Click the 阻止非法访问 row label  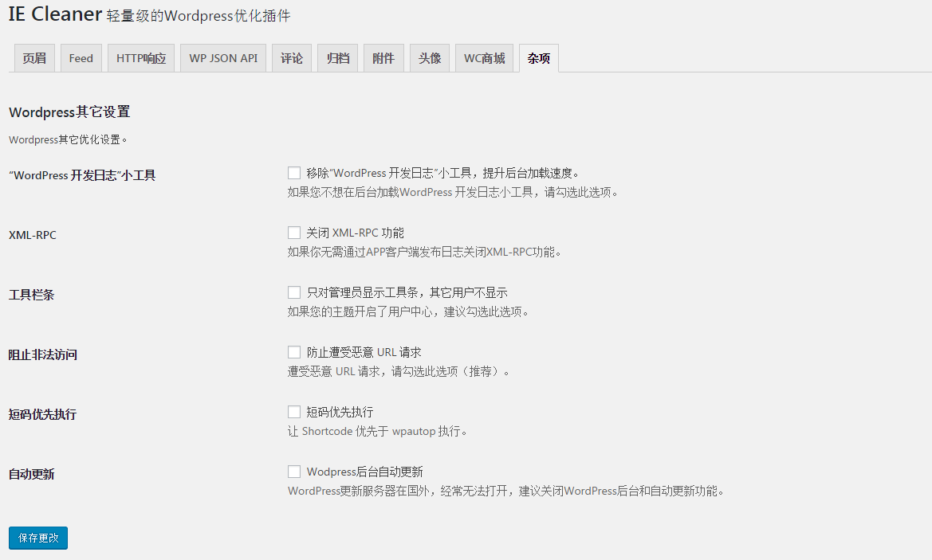[x=43, y=354]
